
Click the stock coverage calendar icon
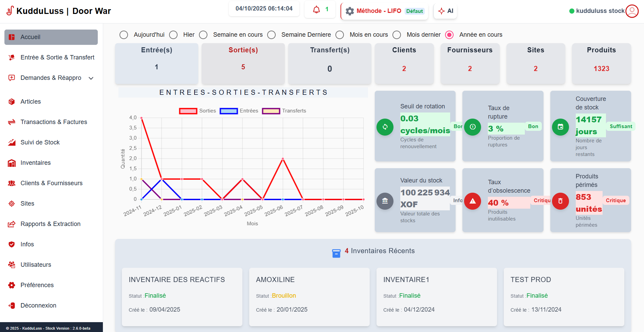(560, 127)
